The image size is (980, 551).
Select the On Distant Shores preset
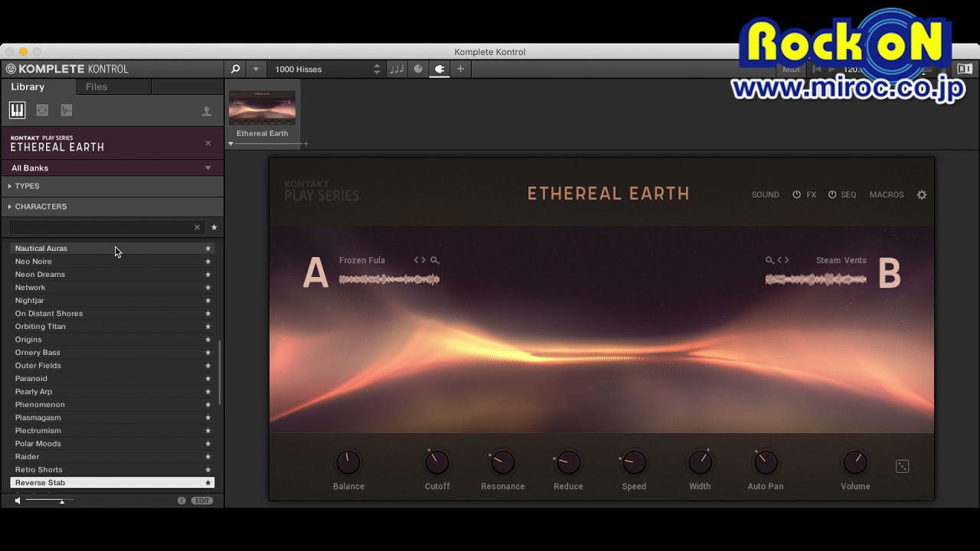(x=112, y=313)
